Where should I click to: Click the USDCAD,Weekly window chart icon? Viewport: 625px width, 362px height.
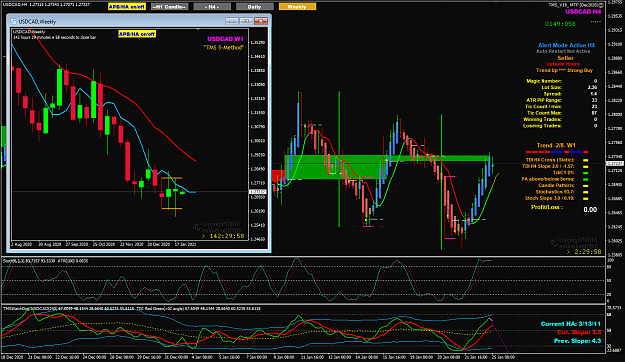(13, 21)
